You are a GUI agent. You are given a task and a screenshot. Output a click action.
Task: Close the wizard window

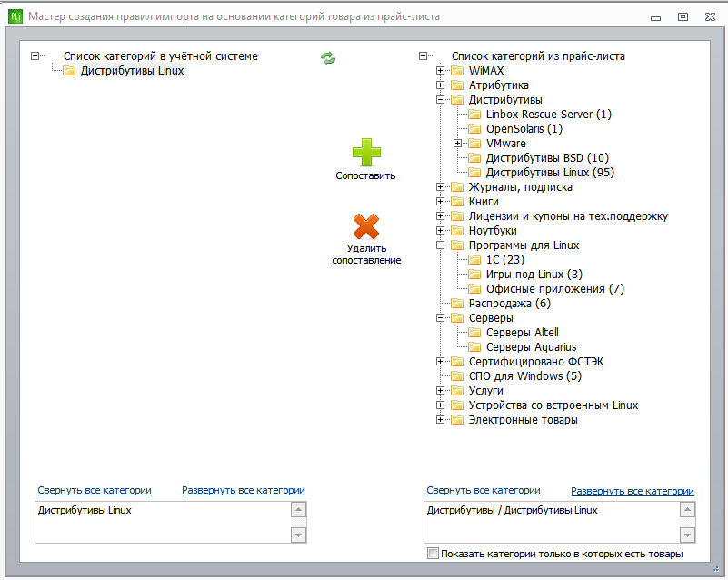point(711,16)
